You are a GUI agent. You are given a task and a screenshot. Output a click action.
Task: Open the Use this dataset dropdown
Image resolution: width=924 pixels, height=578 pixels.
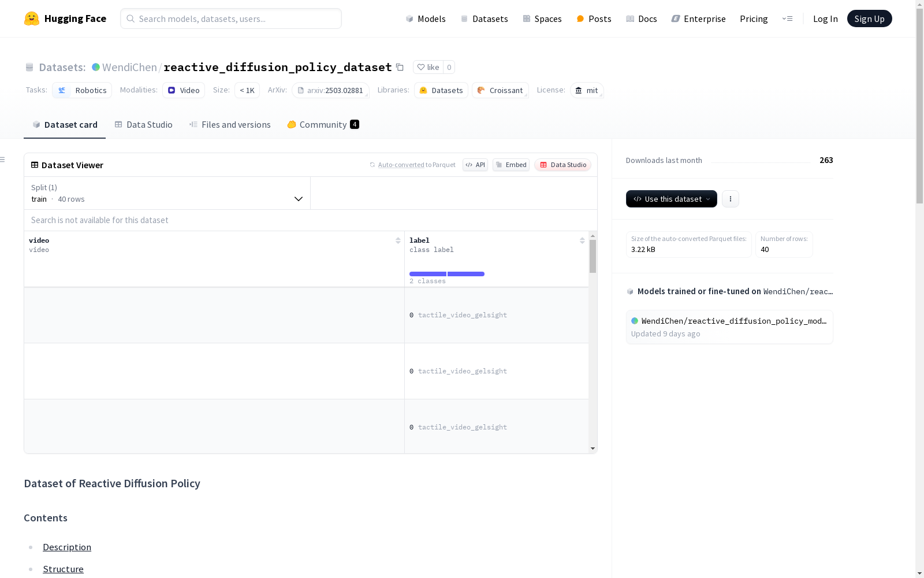pos(671,199)
